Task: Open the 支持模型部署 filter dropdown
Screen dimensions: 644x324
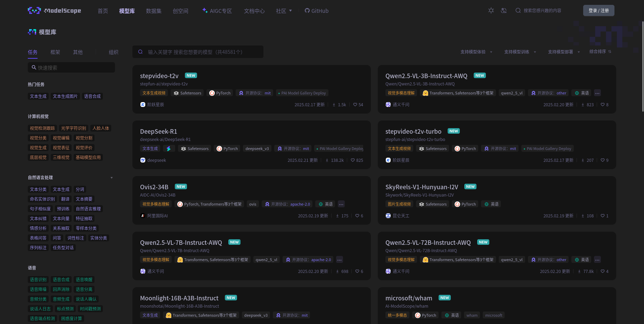Action: (x=564, y=52)
